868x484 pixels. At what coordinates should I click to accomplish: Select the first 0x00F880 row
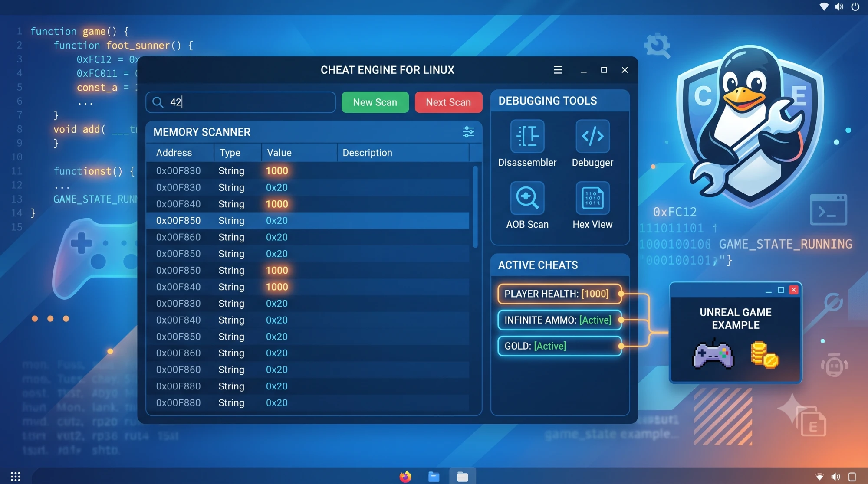click(x=308, y=386)
